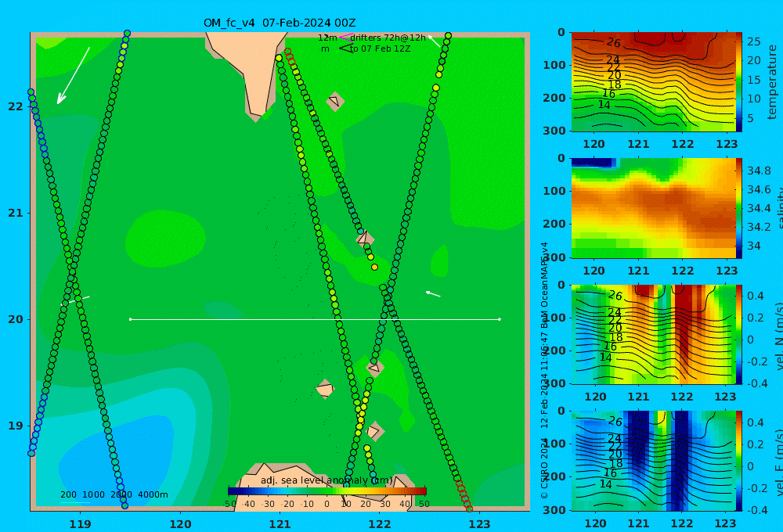Screen dimensions: 783x532
Task: Click the vel. N colorbar
Action: [x=739, y=334]
